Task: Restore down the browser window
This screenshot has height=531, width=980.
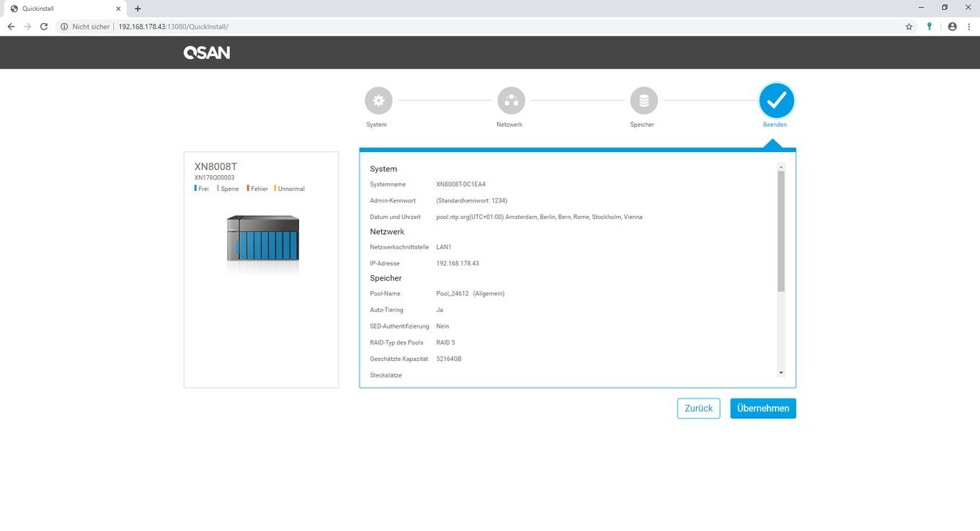Action: [945, 7]
